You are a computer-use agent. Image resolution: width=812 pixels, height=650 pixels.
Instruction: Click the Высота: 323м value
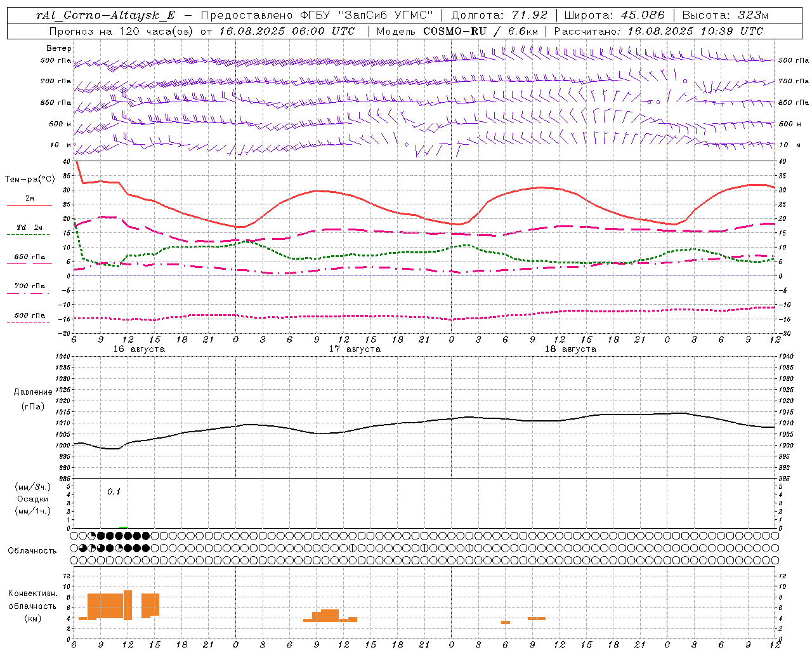(726, 16)
